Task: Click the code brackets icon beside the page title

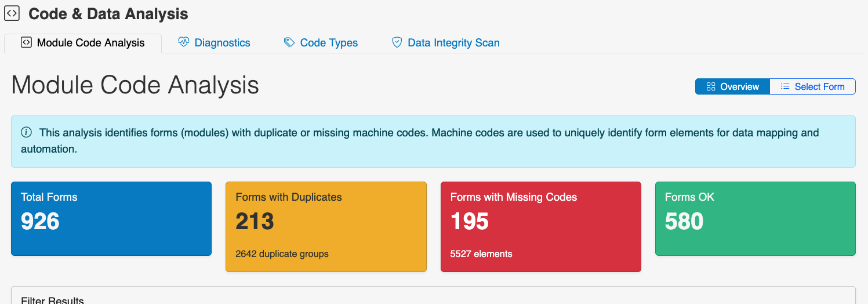Action: click(x=12, y=13)
